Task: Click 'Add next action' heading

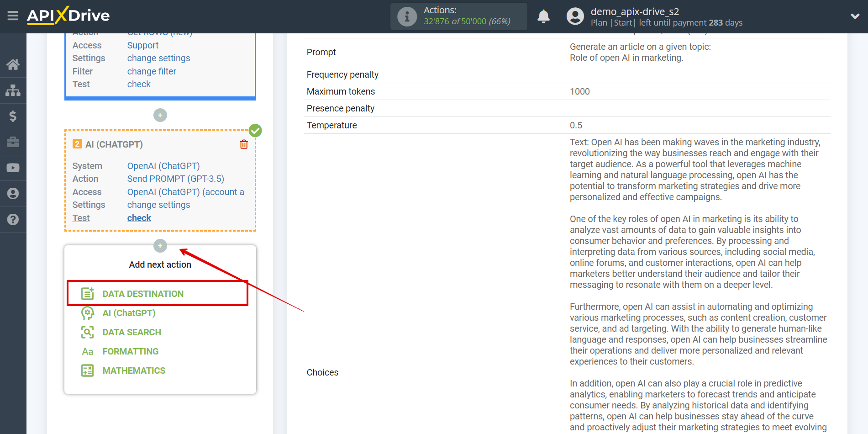Action: (x=160, y=265)
